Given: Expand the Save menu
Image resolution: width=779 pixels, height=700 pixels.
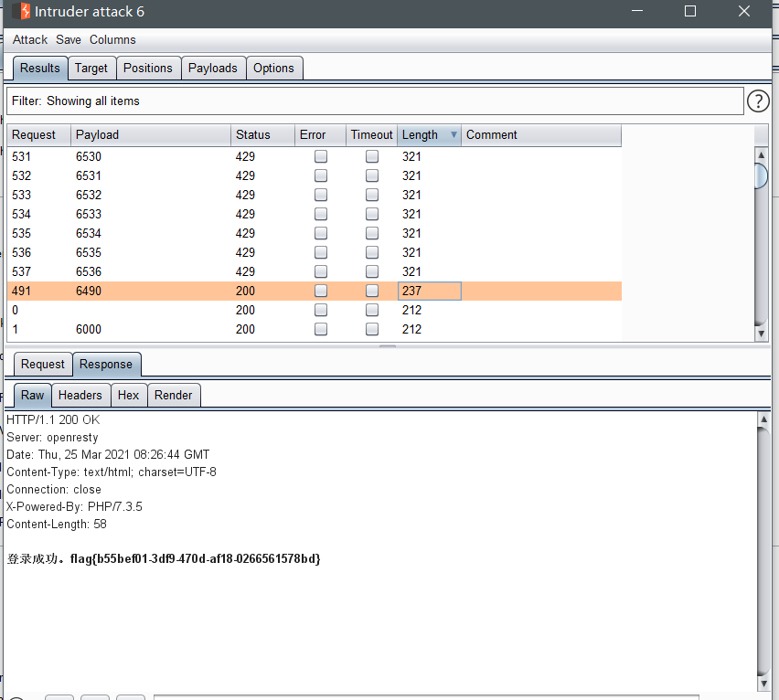Looking at the screenshot, I should pyautogui.click(x=69, y=39).
